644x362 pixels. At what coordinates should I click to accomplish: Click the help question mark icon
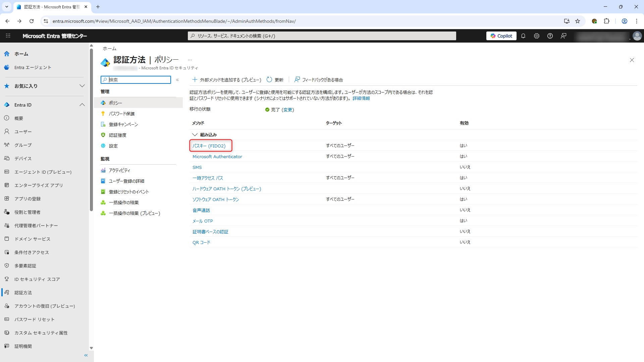pyautogui.click(x=550, y=36)
